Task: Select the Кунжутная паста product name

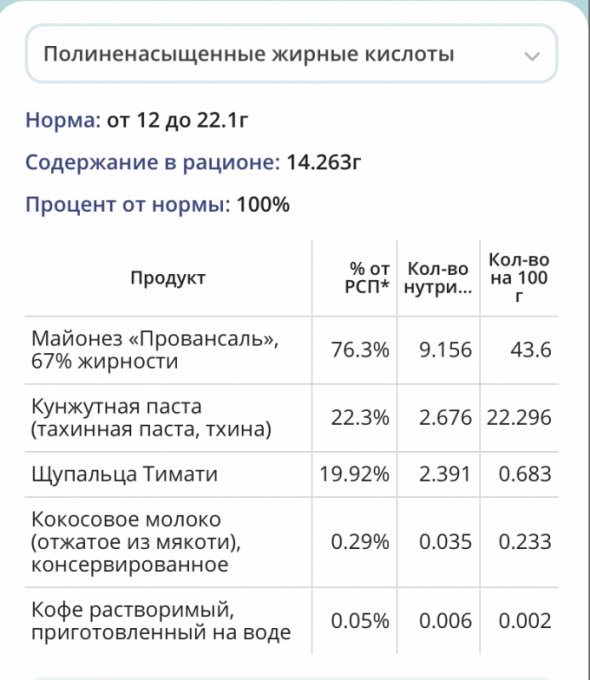Action: 151,418
